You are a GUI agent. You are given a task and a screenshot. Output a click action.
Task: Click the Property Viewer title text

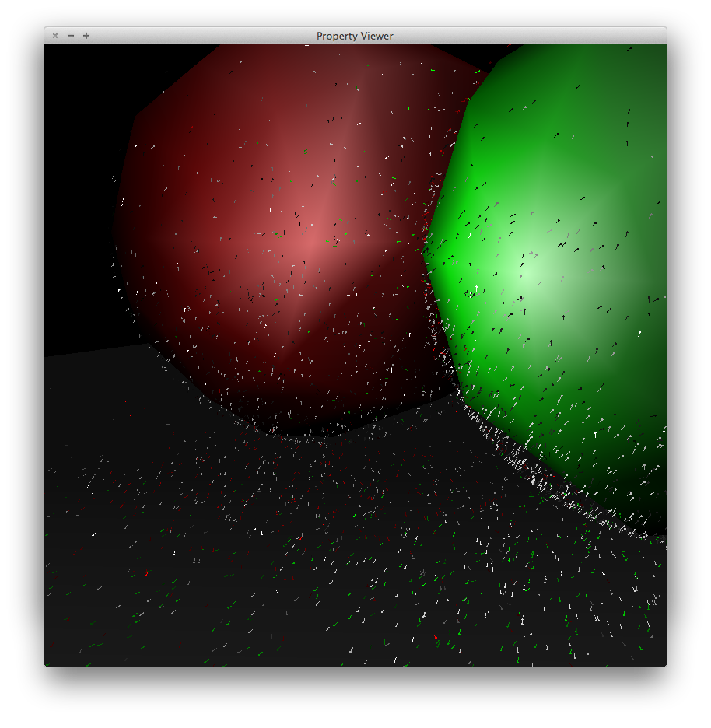pos(355,37)
